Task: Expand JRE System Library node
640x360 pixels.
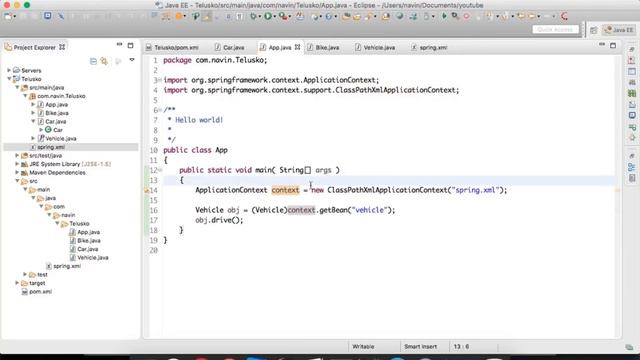Action: [17, 164]
